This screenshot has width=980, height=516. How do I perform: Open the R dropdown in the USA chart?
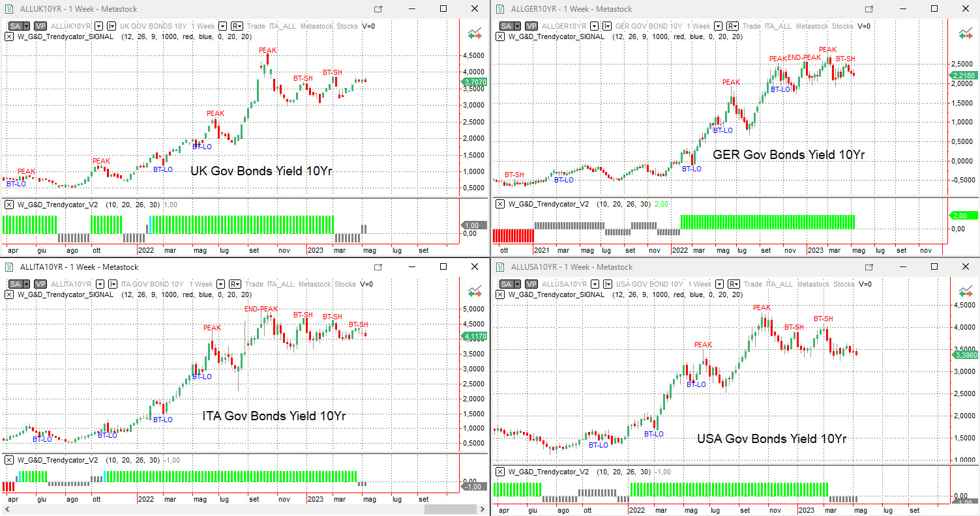pos(734,284)
